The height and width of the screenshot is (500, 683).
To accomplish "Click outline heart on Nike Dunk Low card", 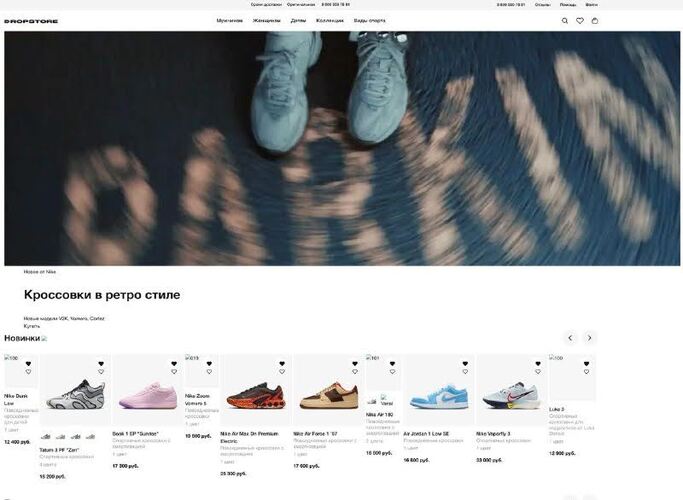I will coord(28,372).
